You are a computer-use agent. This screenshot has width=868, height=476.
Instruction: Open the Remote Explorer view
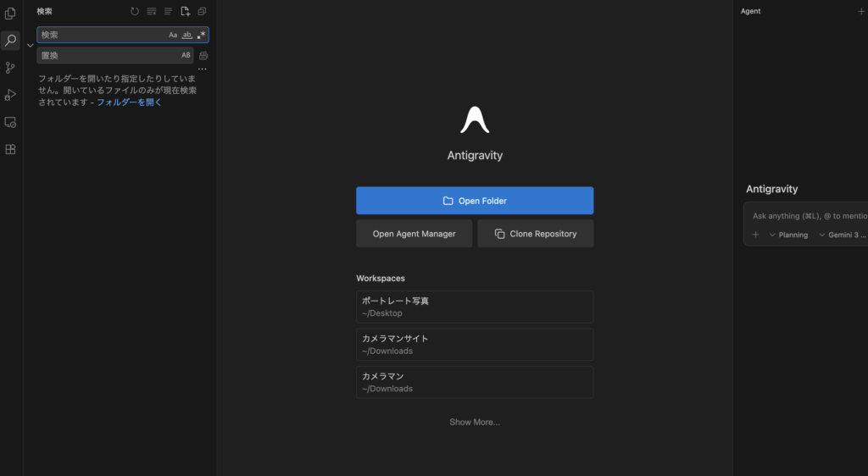[x=10, y=122]
